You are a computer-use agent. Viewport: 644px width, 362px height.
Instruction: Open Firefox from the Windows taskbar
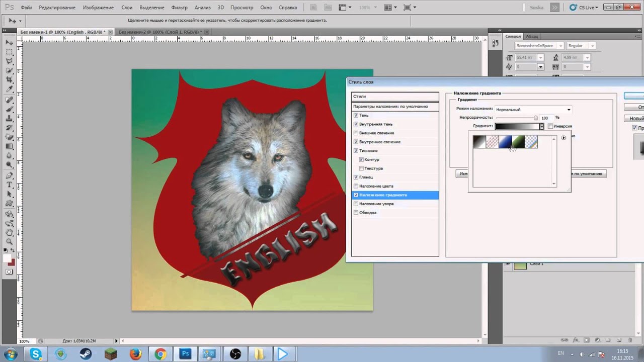[x=135, y=354]
